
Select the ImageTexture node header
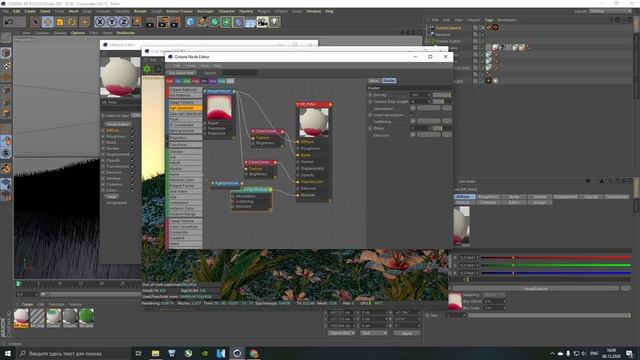[219, 91]
